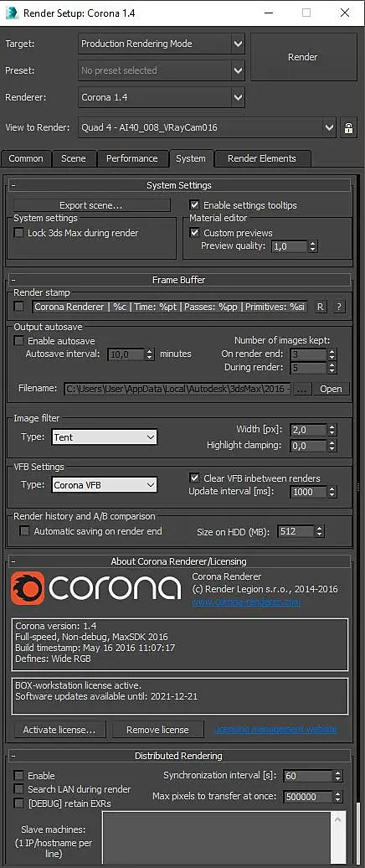Open the licensing management website link

[275, 729]
